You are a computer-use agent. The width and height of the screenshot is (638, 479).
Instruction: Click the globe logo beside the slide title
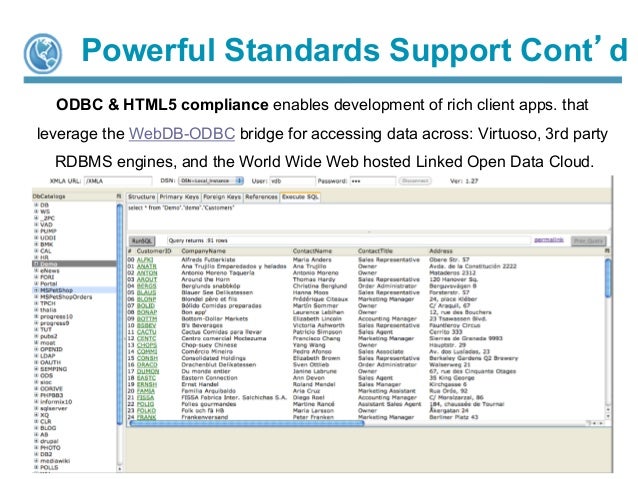pos(43,53)
